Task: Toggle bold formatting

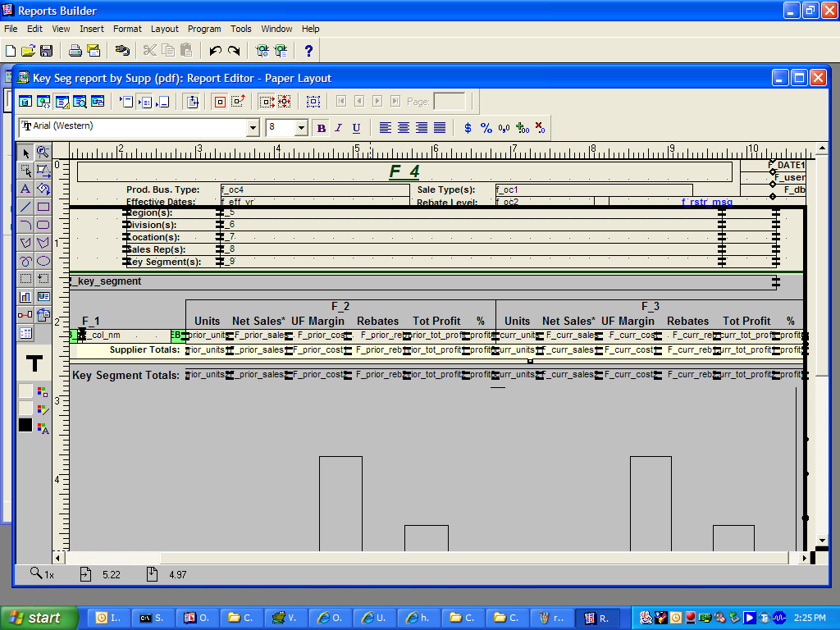Action: point(321,127)
